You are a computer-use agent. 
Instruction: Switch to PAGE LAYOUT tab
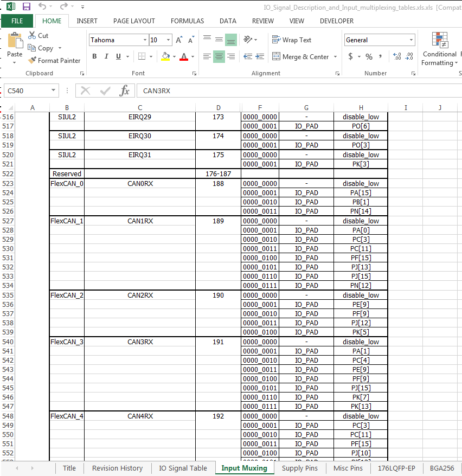click(134, 21)
